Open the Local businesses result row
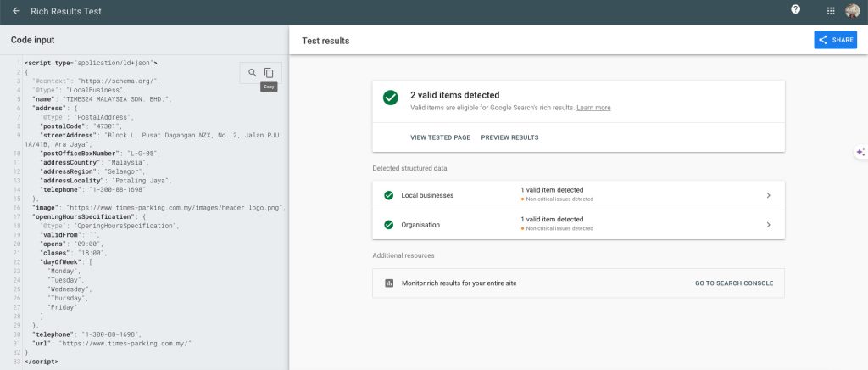 578,195
